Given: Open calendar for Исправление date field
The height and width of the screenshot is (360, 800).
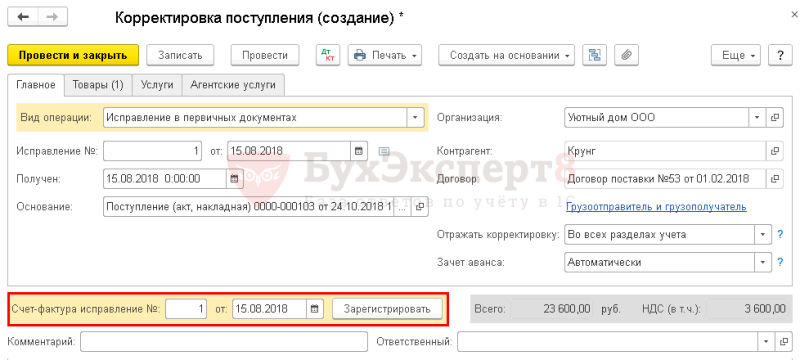Looking at the screenshot, I should (x=358, y=151).
